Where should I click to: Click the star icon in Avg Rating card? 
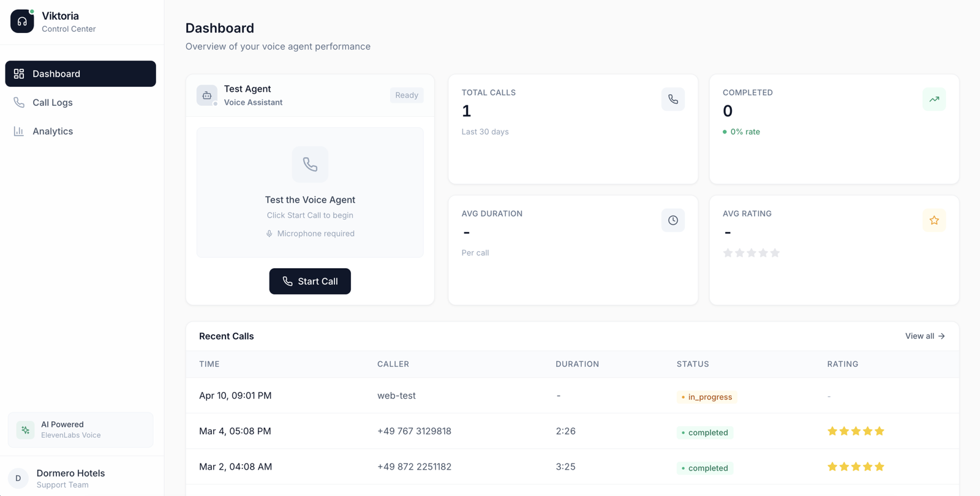[x=933, y=220]
